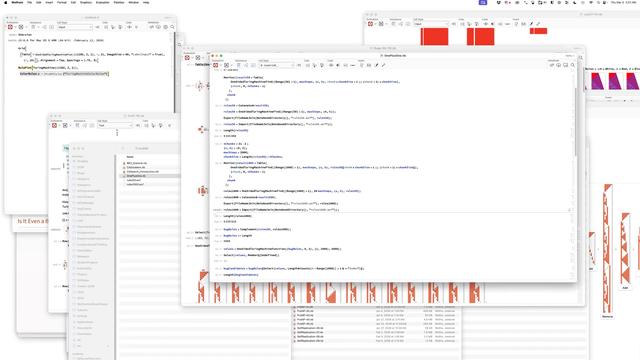Click the Apple menu icon
The height and width of the screenshot is (360, 640).
(6, 2)
